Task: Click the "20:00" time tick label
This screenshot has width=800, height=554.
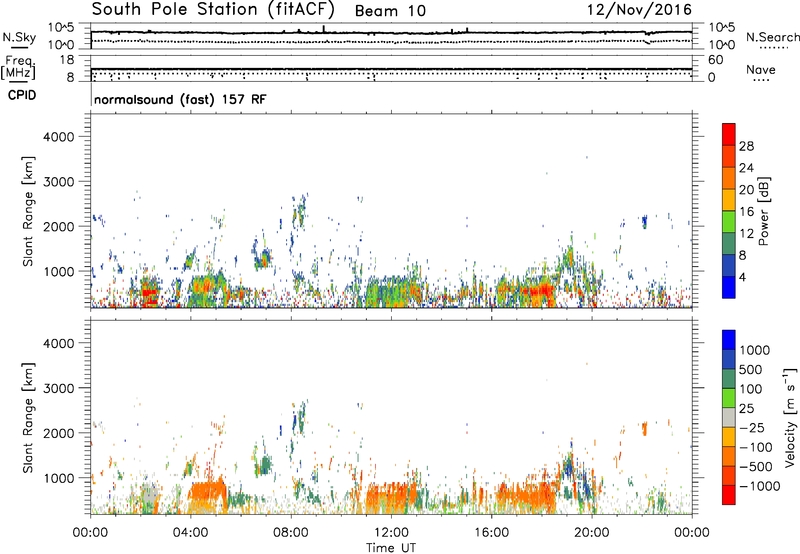Action: pos(591,533)
